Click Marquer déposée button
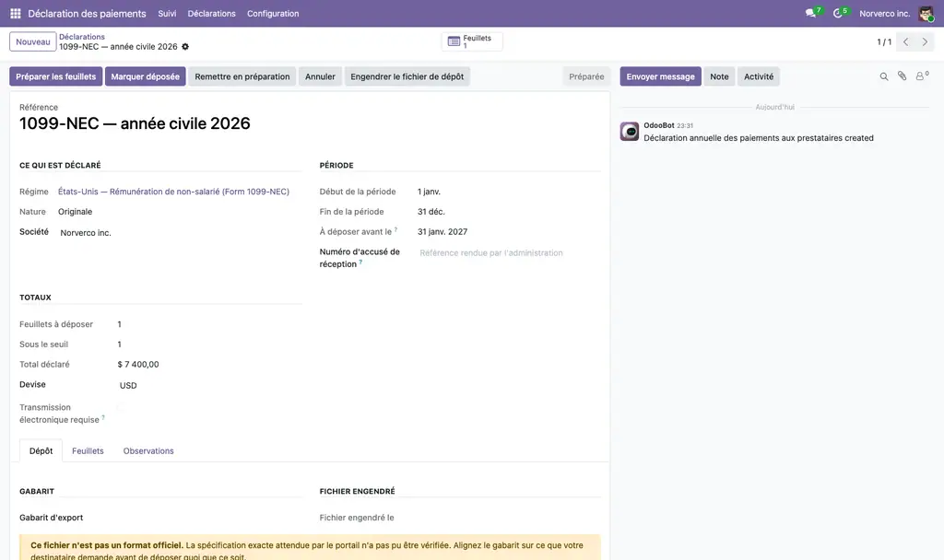This screenshot has width=944, height=560. coord(145,76)
